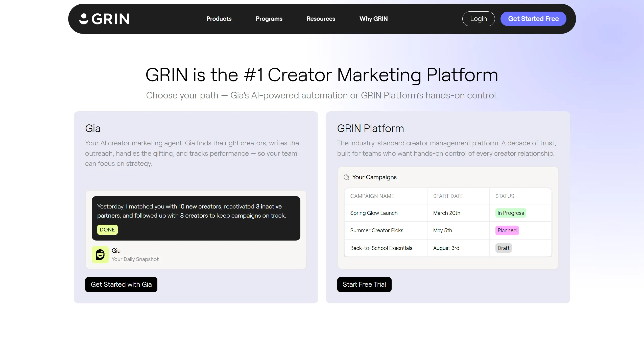Click the Gia avatar icon
The image size is (644, 341).
click(x=100, y=255)
